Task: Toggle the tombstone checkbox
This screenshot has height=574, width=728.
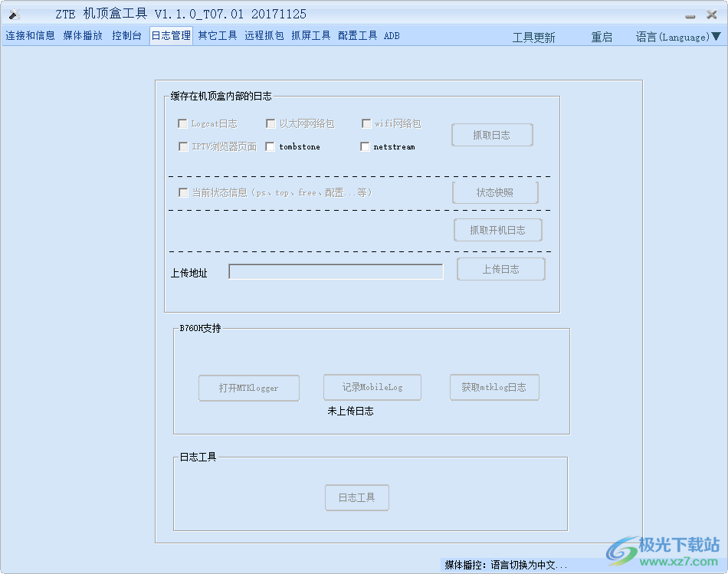Action: click(270, 146)
